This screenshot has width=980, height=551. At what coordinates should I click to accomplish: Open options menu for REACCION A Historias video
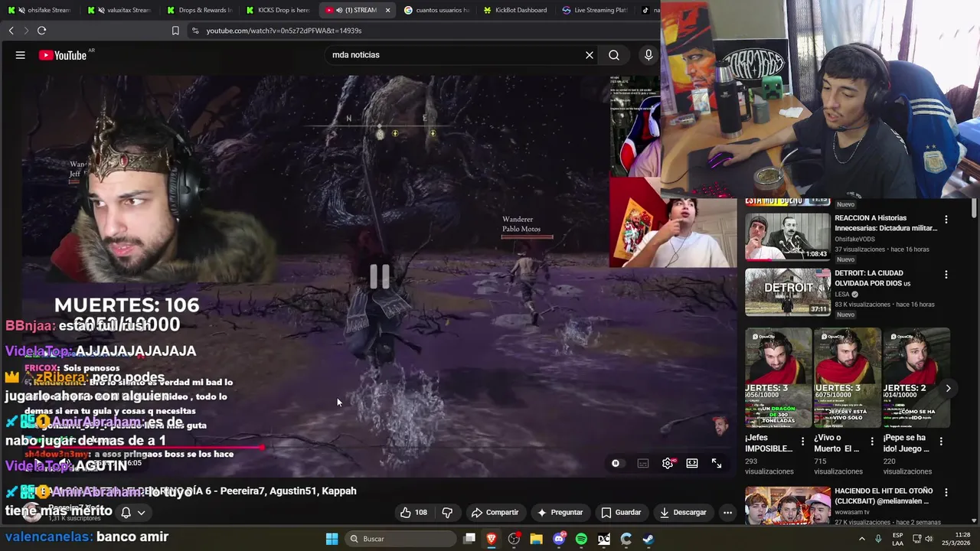[x=946, y=220]
